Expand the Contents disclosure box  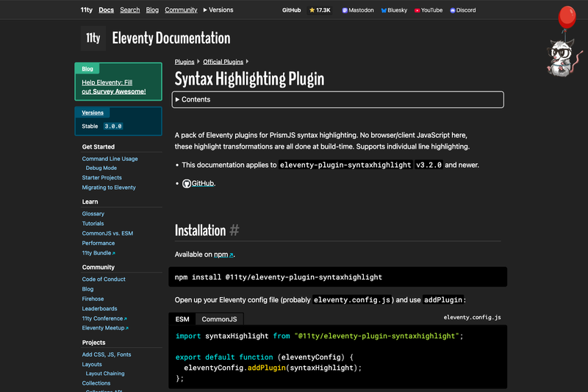pos(338,99)
